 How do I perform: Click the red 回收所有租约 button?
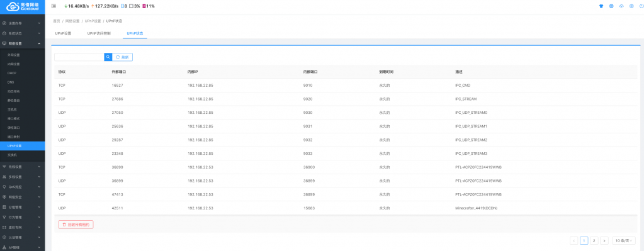click(x=76, y=225)
